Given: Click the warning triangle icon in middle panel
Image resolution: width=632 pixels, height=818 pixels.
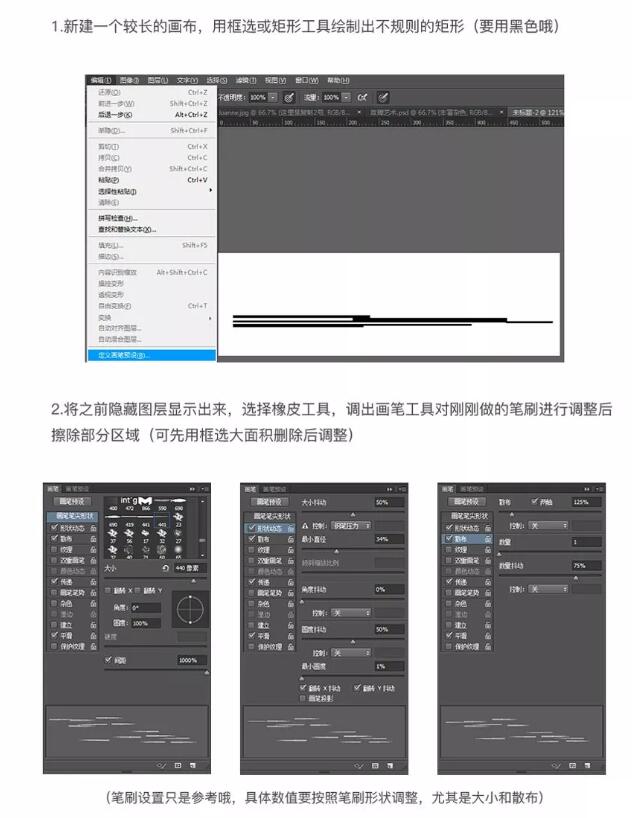Looking at the screenshot, I should (305, 526).
